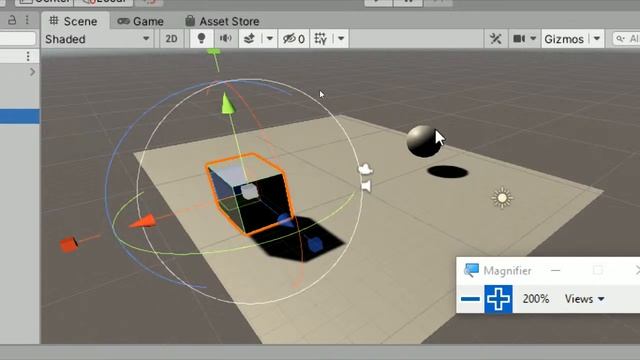The width and height of the screenshot is (640, 360).
Task: Open the Asset Store tab
Action: click(222, 21)
